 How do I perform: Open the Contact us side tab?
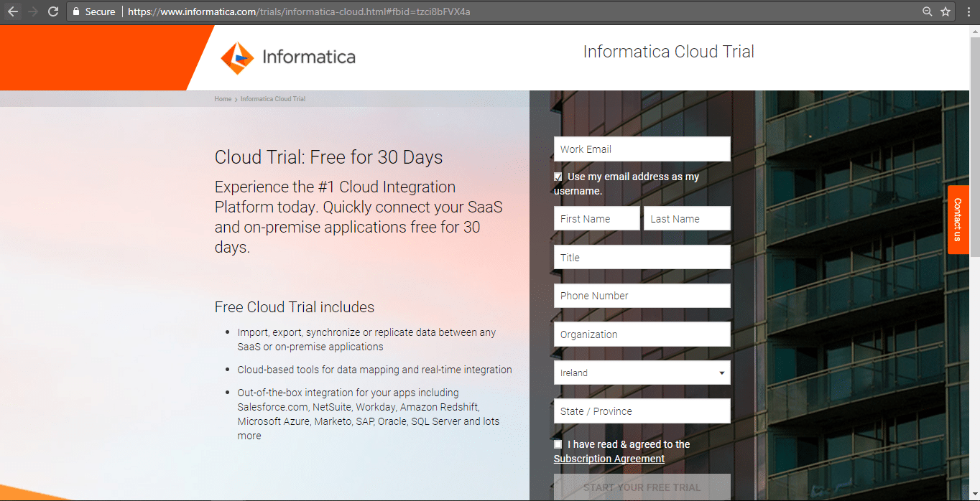(x=958, y=220)
